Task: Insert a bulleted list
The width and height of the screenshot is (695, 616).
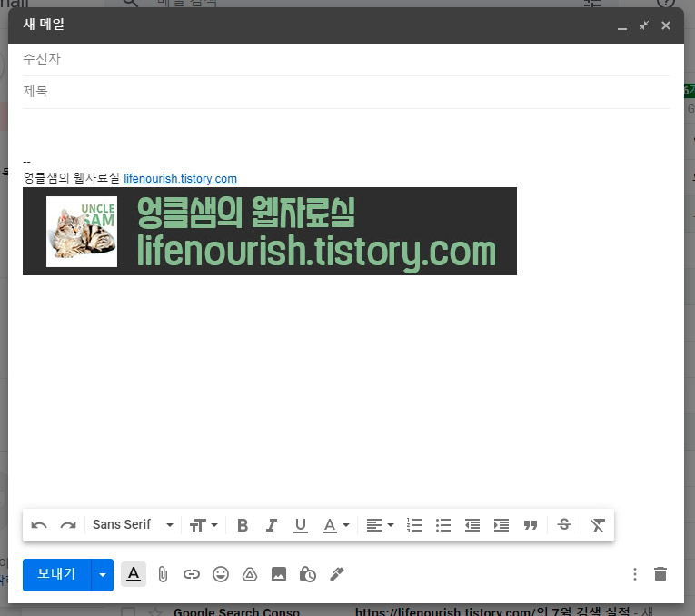Action: [x=442, y=525]
